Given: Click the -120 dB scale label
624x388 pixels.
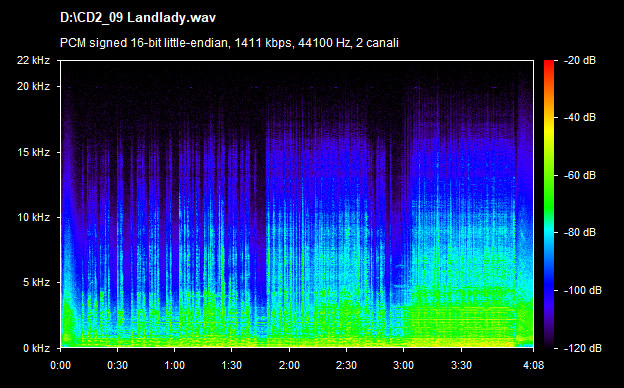Looking at the screenshot, I should coord(583,348).
